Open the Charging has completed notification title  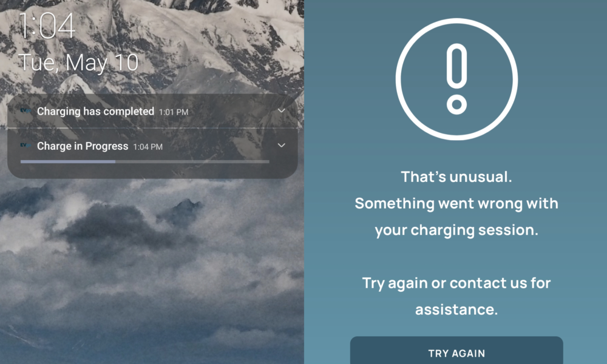click(x=96, y=112)
